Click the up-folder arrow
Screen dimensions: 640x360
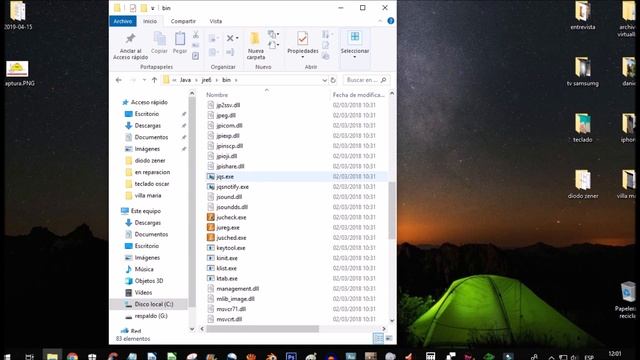(154, 80)
